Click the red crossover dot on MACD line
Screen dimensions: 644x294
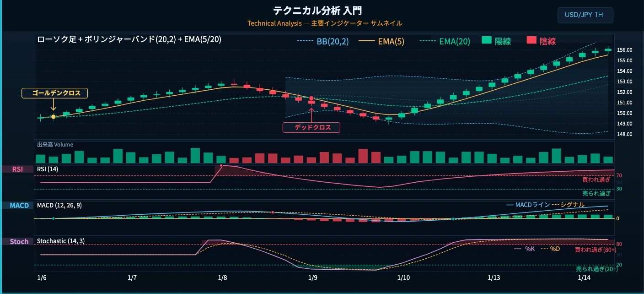pyautogui.click(x=273, y=212)
